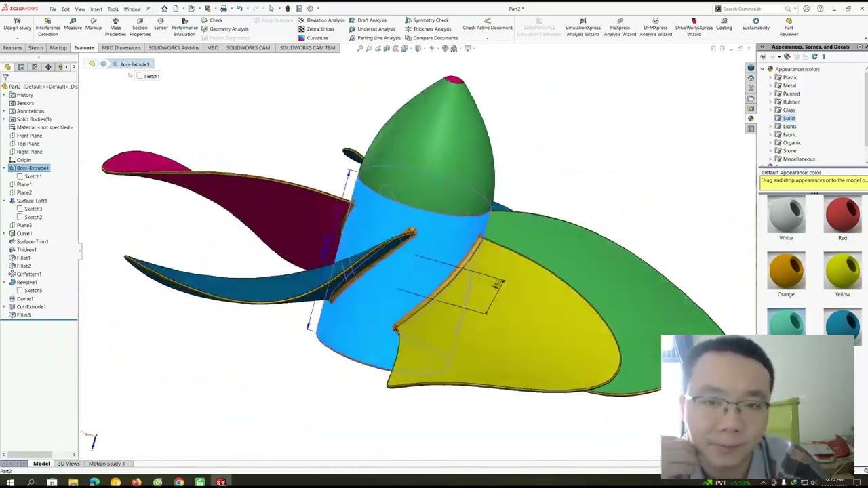Toggle Curvature display
Image resolution: width=868 pixels, height=488 pixels.
313,38
